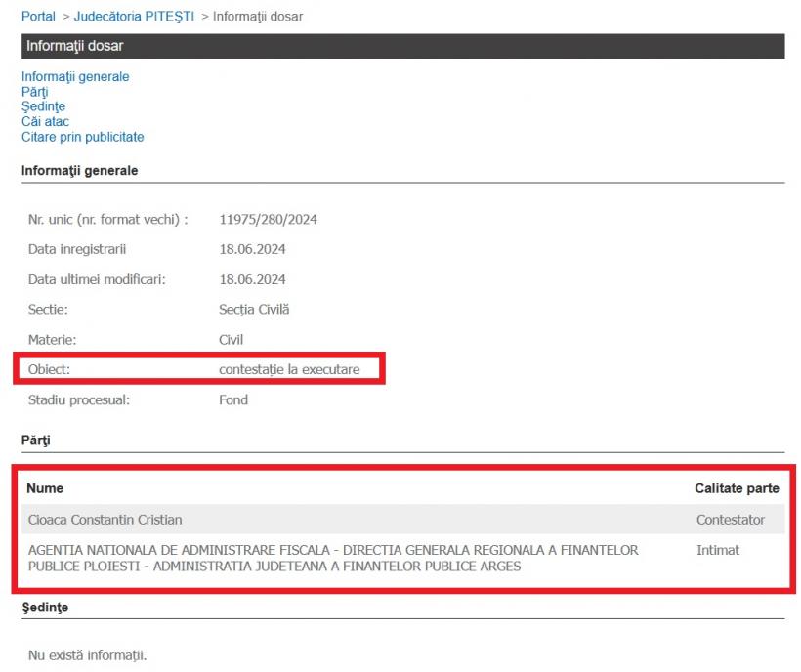This screenshot has width=801, height=672.
Task: Select the Secția Civilă value text
Action: [x=254, y=310]
